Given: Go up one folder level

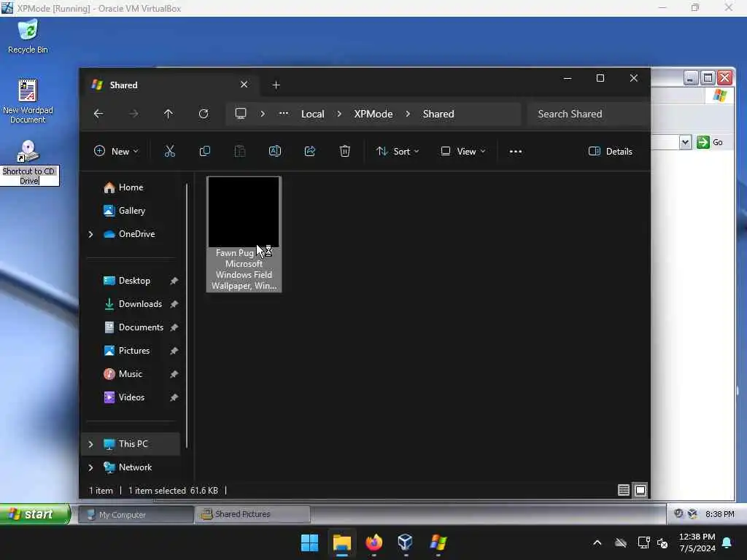Looking at the screenshot, I should 169,114.
